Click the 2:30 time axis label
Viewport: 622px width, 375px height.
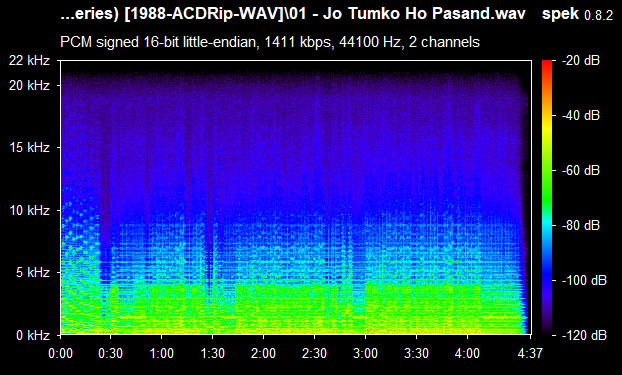click(x=314, y=353)
